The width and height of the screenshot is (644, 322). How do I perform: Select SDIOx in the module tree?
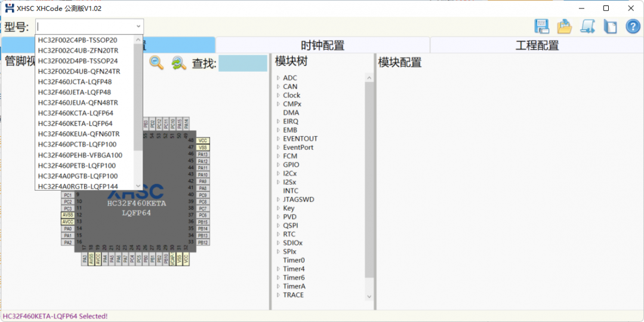(x=293, y=243)
